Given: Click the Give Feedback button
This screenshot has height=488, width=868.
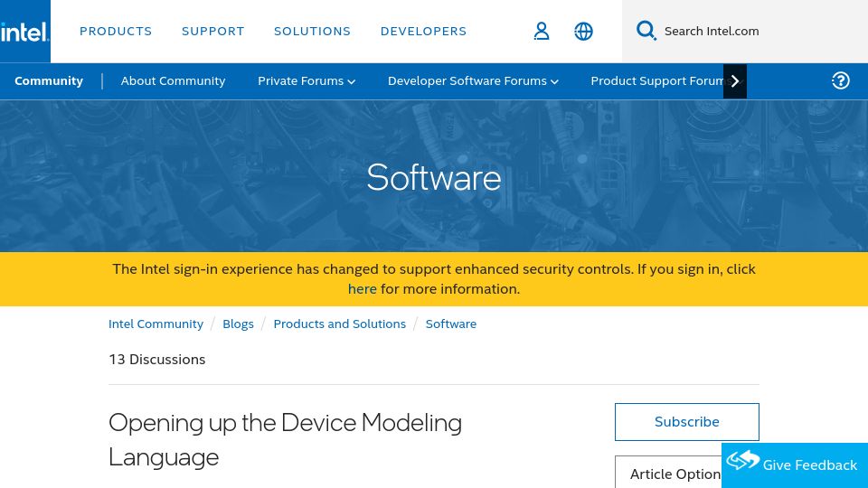Looking at the screenshot, I should 795,465.
